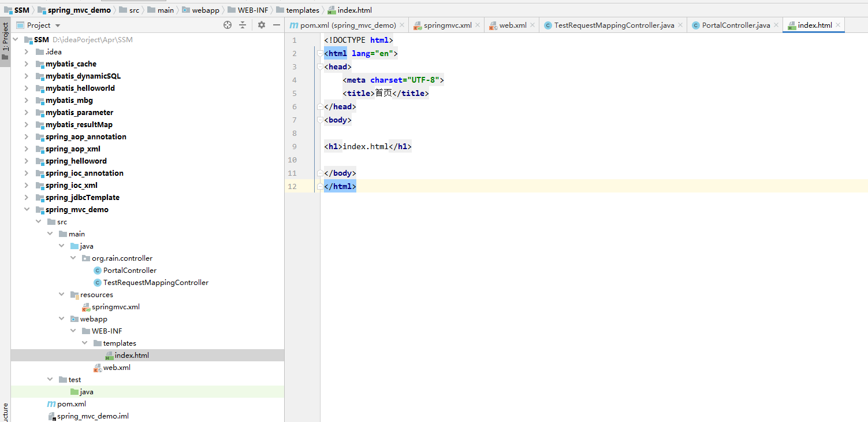Viewport: 868px width, 422px height.
Task: Open the Structure side tool tab
Action: click(5, 412)
